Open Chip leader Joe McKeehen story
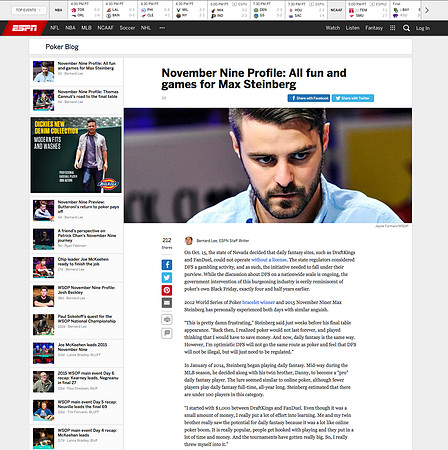This screenshot has height=450, width=448. pyautogui.click(x=83, y=261)
